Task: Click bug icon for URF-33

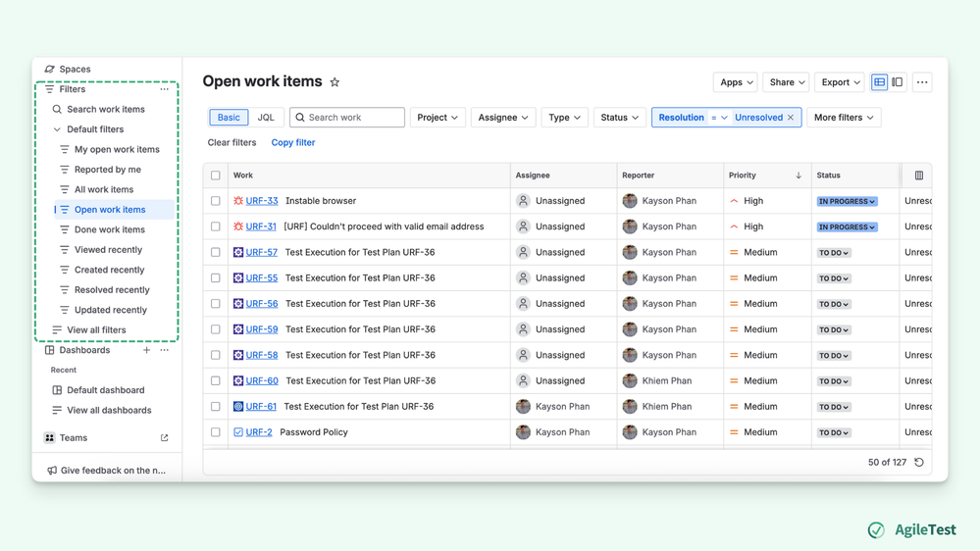Action: (x=238, y=201)
